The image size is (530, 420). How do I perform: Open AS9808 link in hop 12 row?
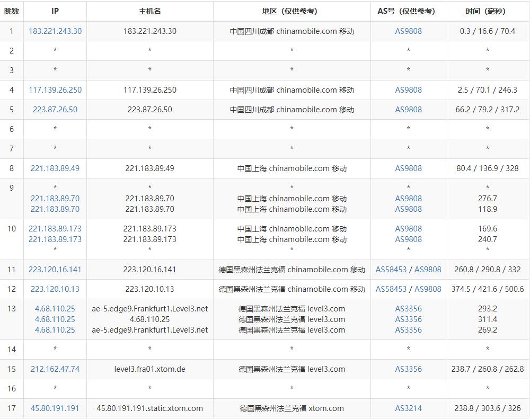tap(428, 289)
